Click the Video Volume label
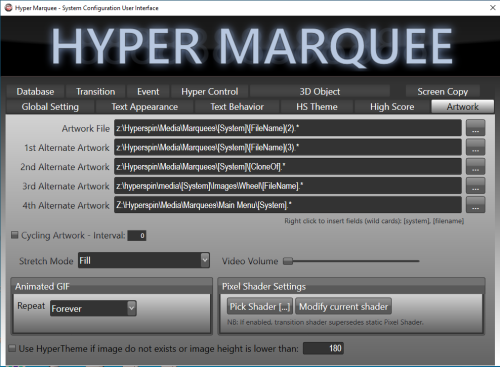Viewport: 500px width, 367px height. [x=250, y=261]
